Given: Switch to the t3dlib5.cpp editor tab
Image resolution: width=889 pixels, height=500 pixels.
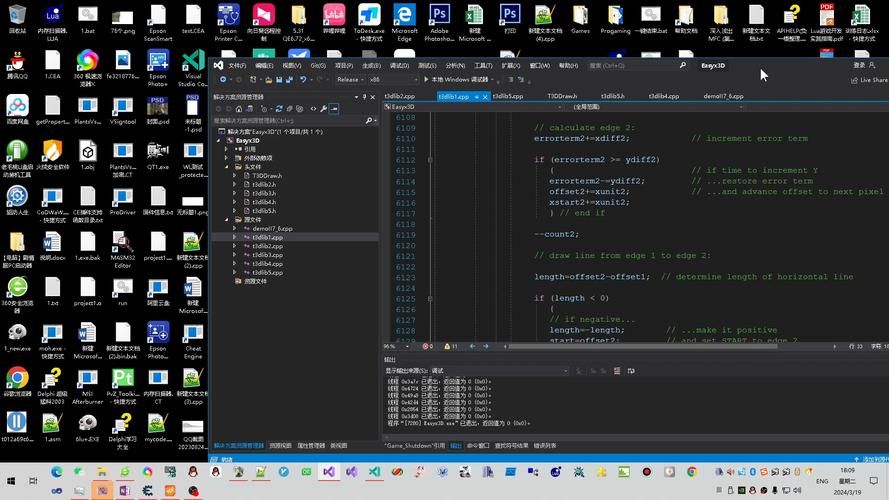Looking at the screenshot, I should point(507,96).
